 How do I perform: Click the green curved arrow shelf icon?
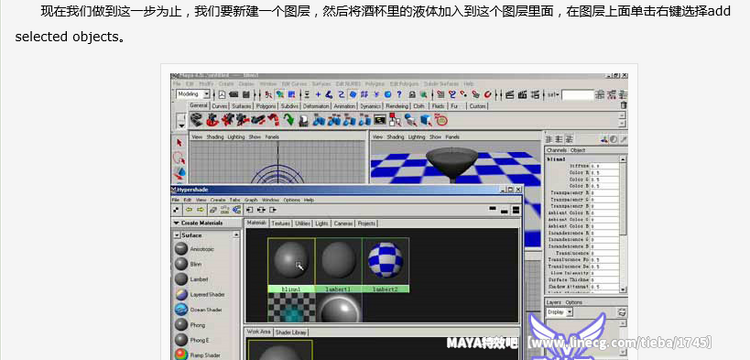tap(288, 120)
